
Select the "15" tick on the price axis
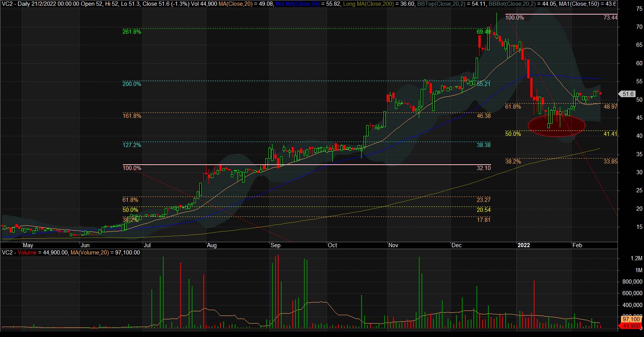coord(640,227)
